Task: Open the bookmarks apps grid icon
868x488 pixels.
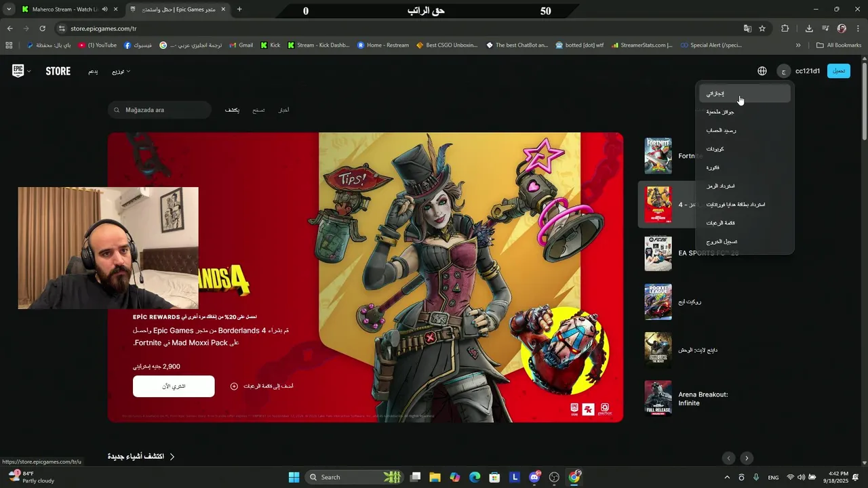Action: point(9,45)
